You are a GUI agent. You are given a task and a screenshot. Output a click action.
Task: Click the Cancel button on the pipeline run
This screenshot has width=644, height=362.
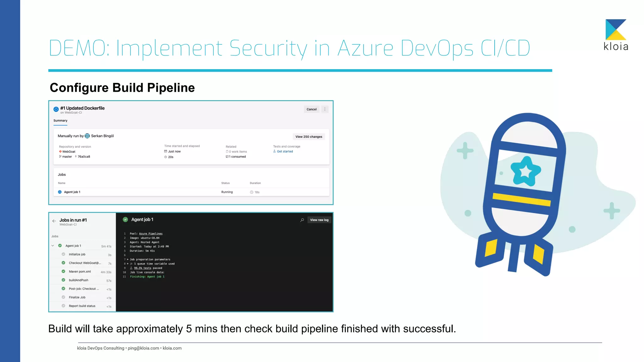click(x=311, y=109)
